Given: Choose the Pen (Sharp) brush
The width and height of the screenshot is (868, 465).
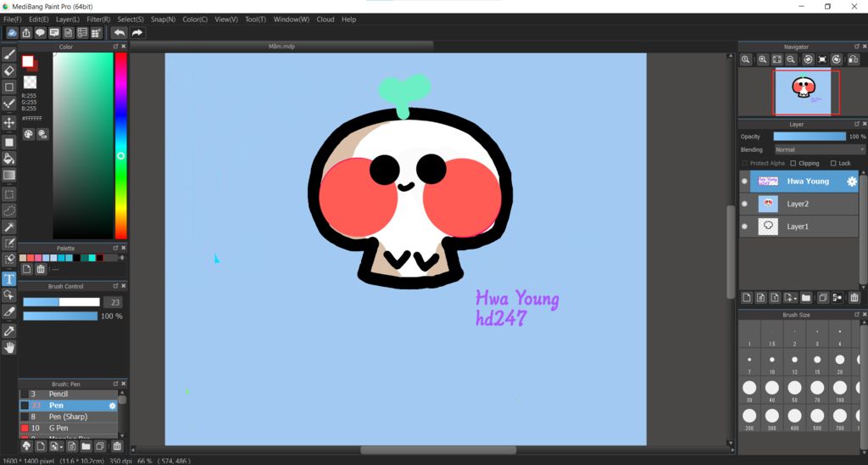Looking at the screenshot, I should point(70,417).
